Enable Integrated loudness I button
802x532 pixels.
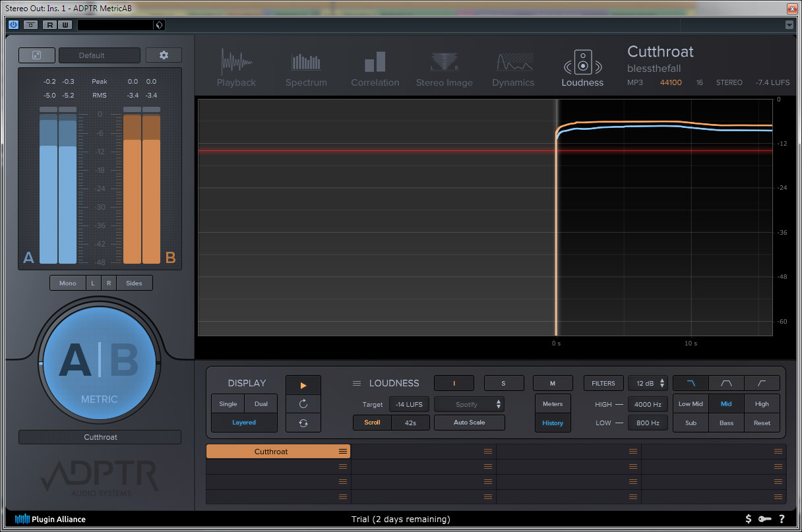[x=454, y=383]
